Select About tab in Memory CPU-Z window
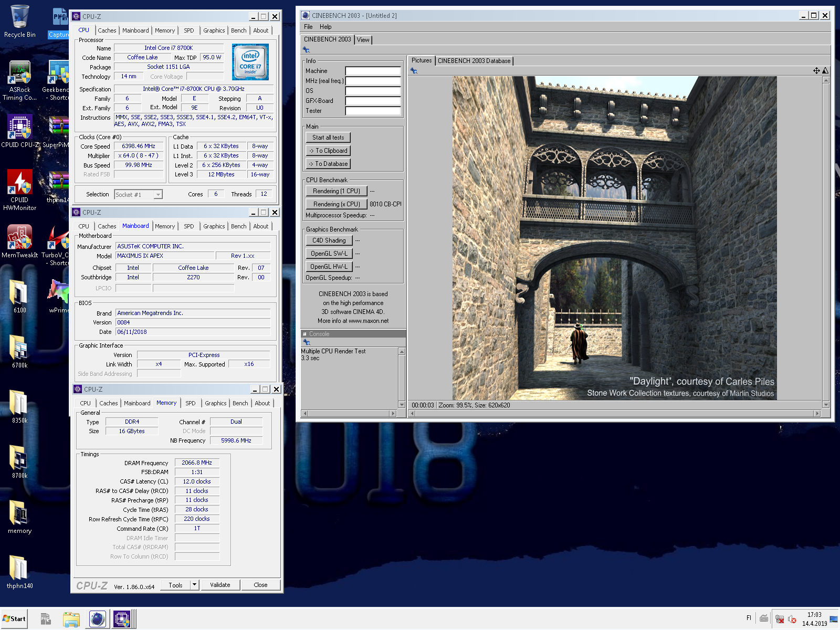Screen dimensions: 840x630 (262, 403)
